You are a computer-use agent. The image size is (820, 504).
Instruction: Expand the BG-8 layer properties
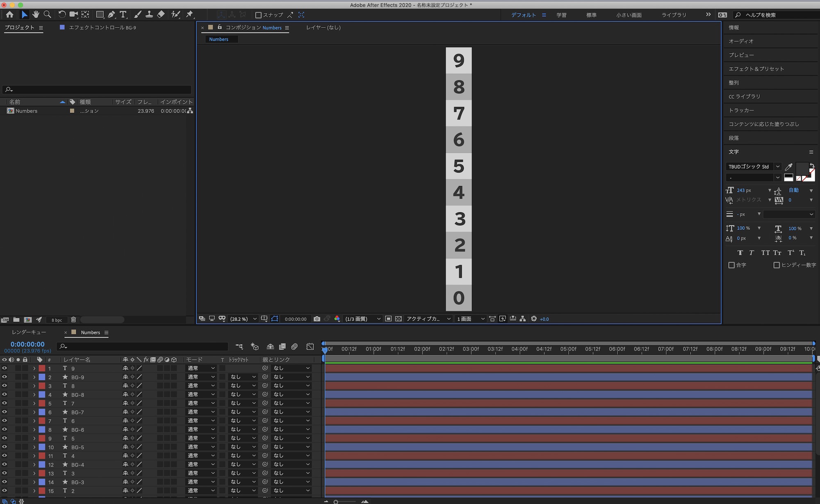[x=34, y=395]
